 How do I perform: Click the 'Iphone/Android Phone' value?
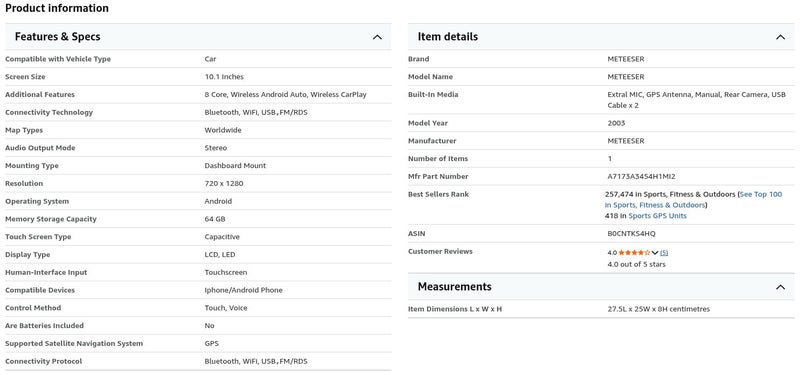[243, 290]
